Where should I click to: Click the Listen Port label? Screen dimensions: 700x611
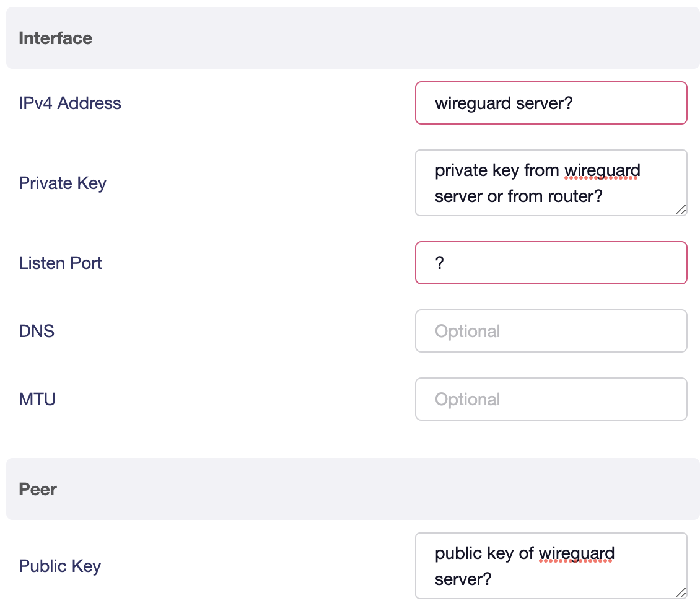point(60,263)
